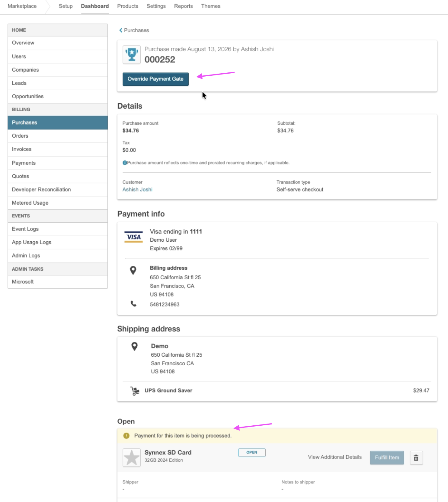Open Event Logs in the sidebar
This screenshot has height=502, width=448.
point(58,229)
